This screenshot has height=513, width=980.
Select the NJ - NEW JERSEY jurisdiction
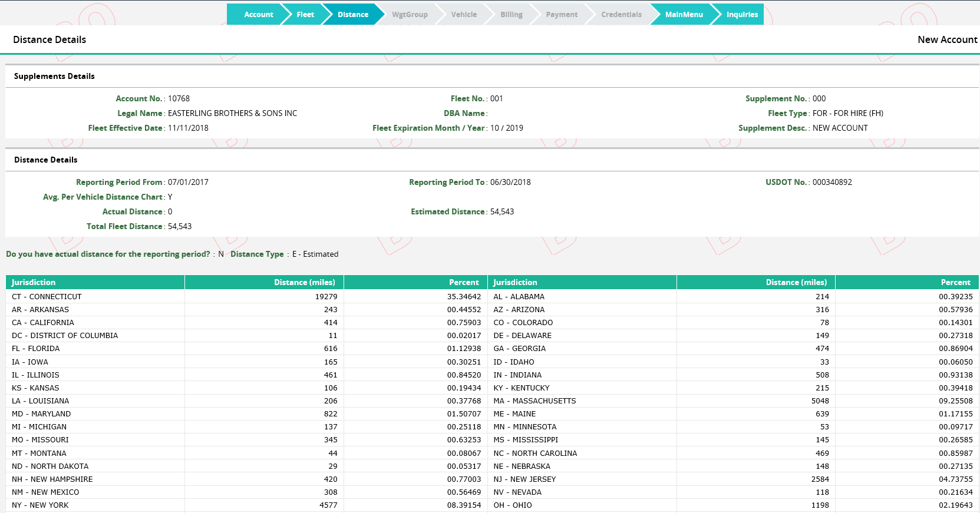524,479
